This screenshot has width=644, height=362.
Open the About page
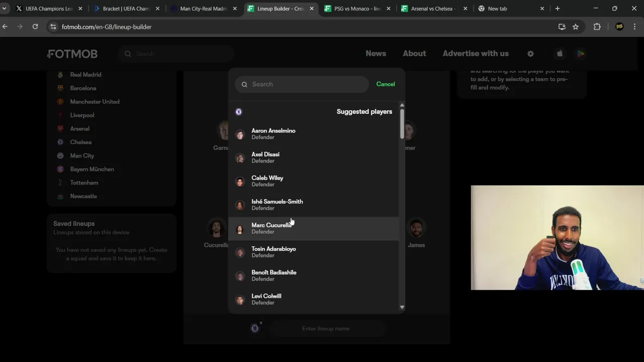[x=414, y=53]
